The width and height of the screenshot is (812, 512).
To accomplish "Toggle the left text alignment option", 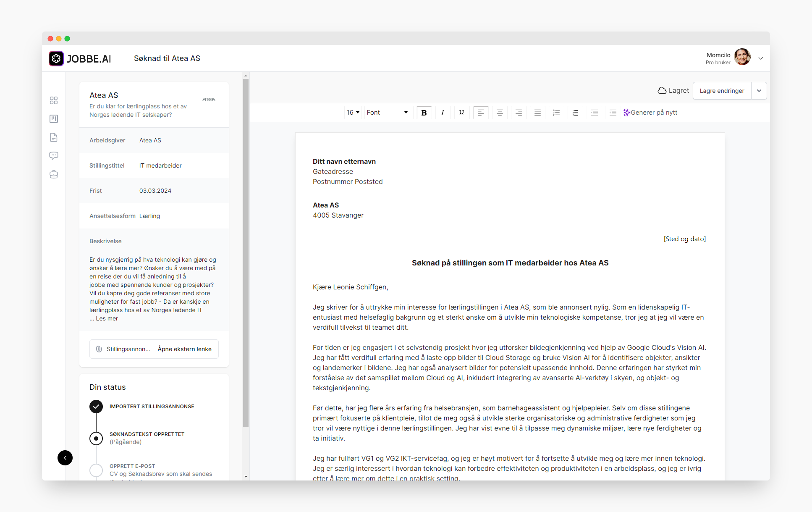I will click(481, 113).
